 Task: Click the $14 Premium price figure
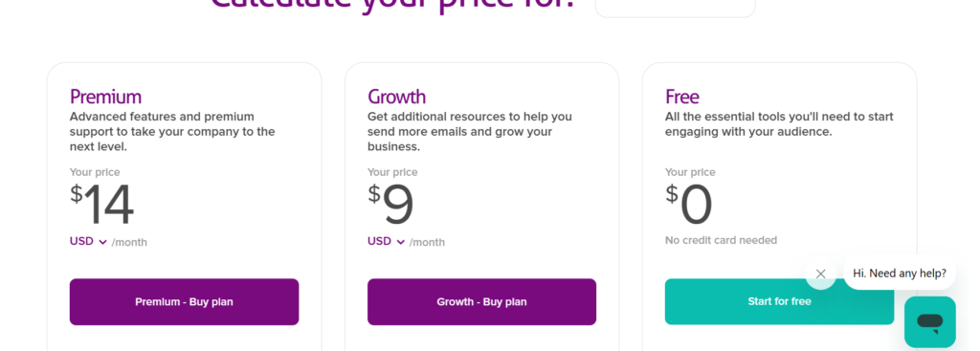[101, 205]
